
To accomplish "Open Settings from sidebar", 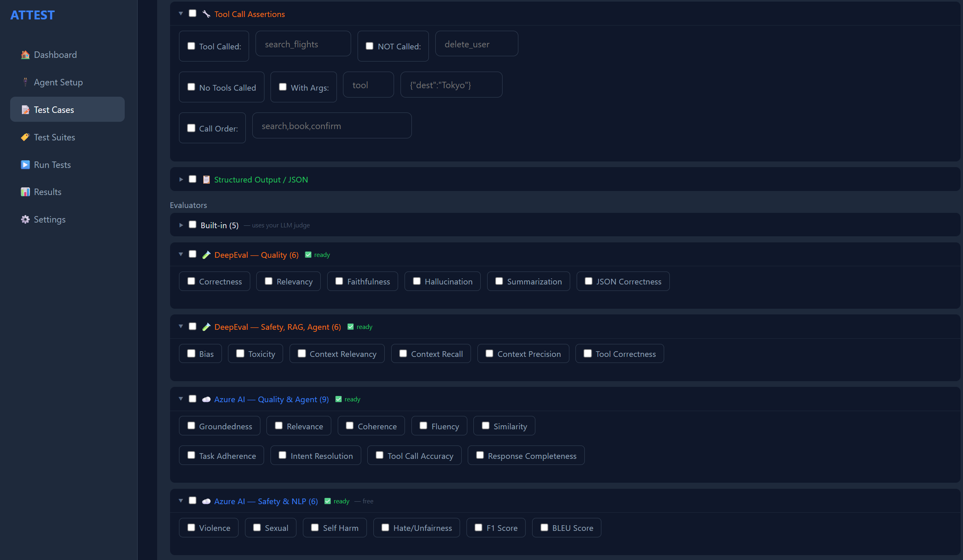I will (x=67, y=219).
